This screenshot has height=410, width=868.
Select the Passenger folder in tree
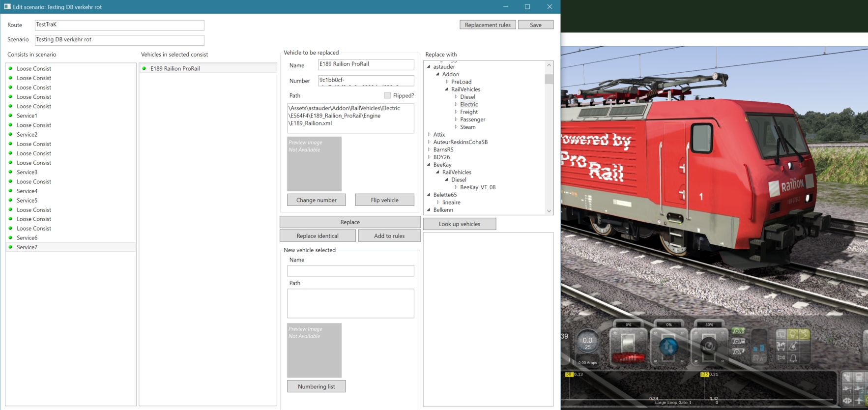tap(472, 119)
